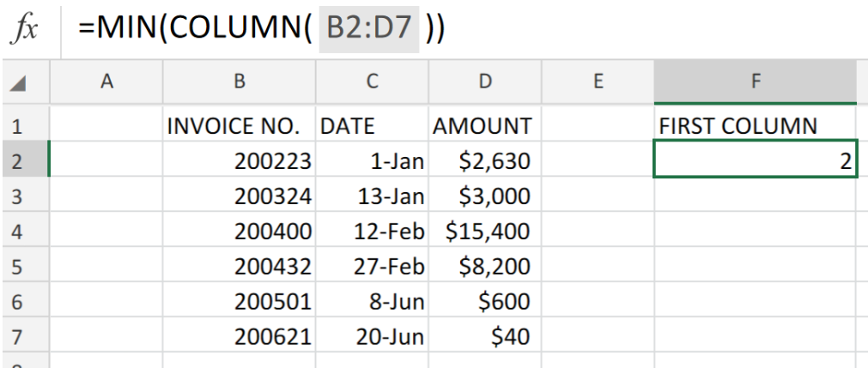Select cell containing invoice 200400
Image resolution: width=868 pixels, height=368 pixels.
(240, 230)
